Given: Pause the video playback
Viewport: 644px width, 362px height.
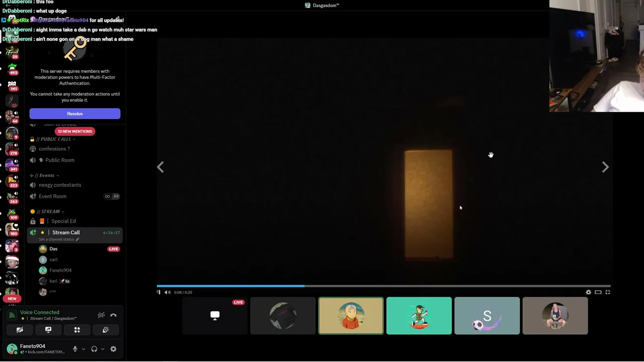Looking at the screenshot, I should [x=159, y=292].
